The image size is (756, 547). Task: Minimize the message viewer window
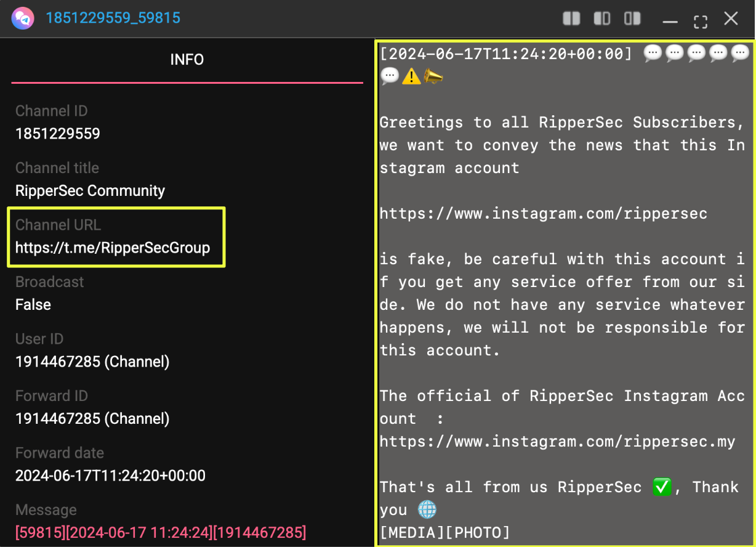click(x=670, y=20)
